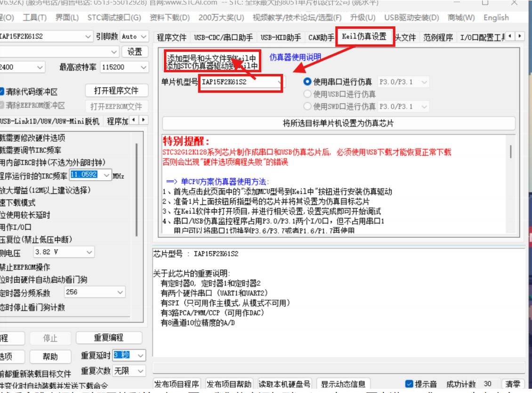The width and height of the screenshot is (532, 393).
Task: Expand the serial port selection dropdown
Action: (113, 52)
